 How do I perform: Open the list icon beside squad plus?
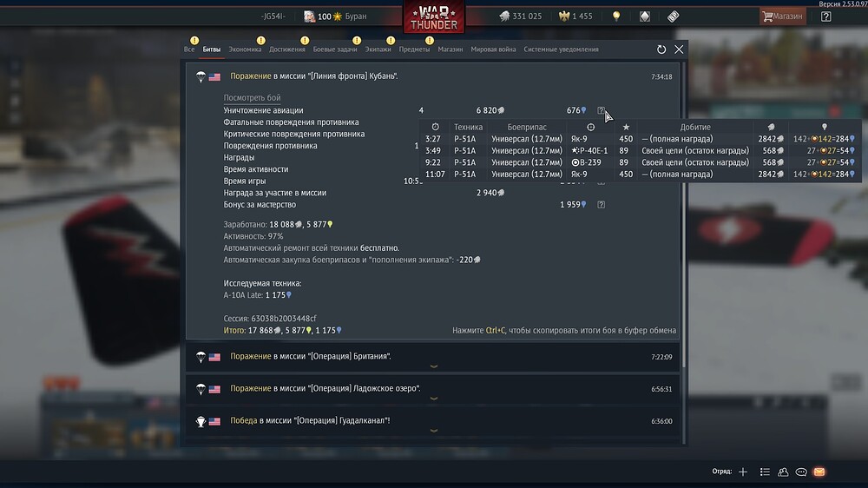[x=765, y=472]
